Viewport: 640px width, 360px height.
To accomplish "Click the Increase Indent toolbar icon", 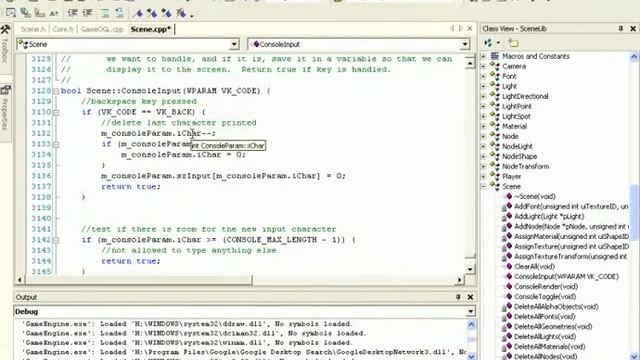I will coord(87,13).
